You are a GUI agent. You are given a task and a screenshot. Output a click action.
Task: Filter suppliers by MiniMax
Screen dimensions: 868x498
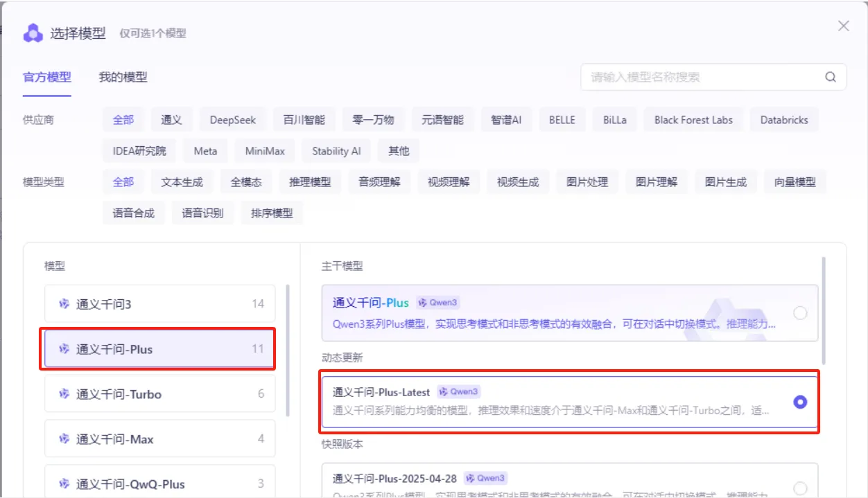click(265, 151)
